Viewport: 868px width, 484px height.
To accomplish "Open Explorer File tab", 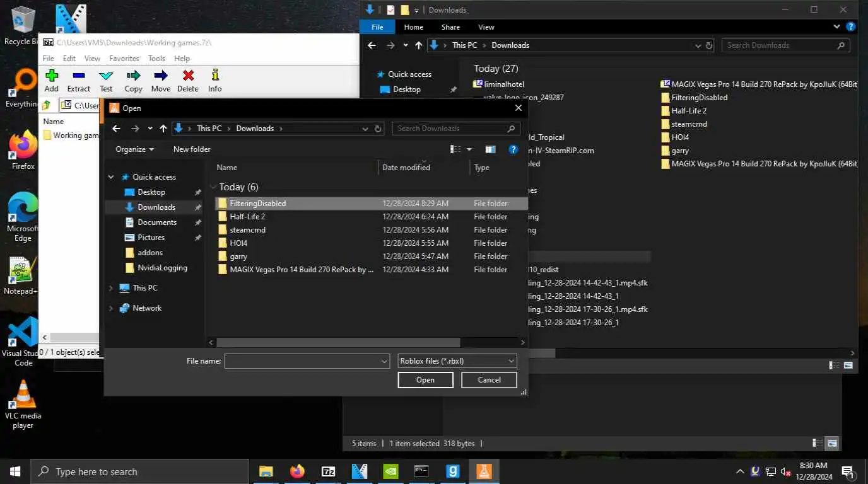I will (x=377, y=27).
